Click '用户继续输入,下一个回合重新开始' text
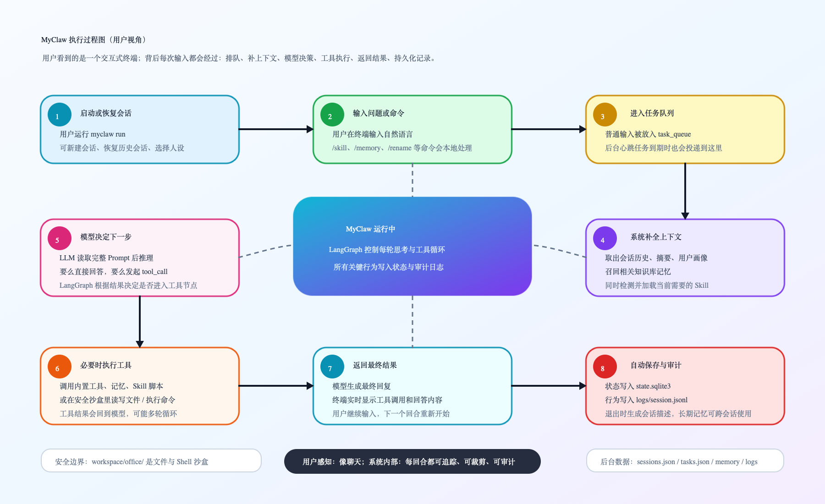This screenshot has height=504, width=825. click(x=391, y=414)
